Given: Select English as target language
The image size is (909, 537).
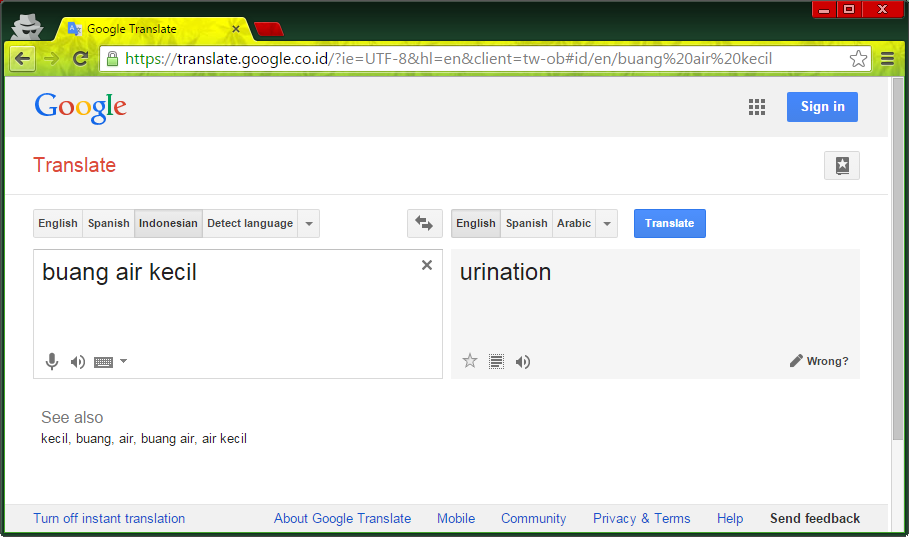Looking at the screenshot, I should 476,223.
